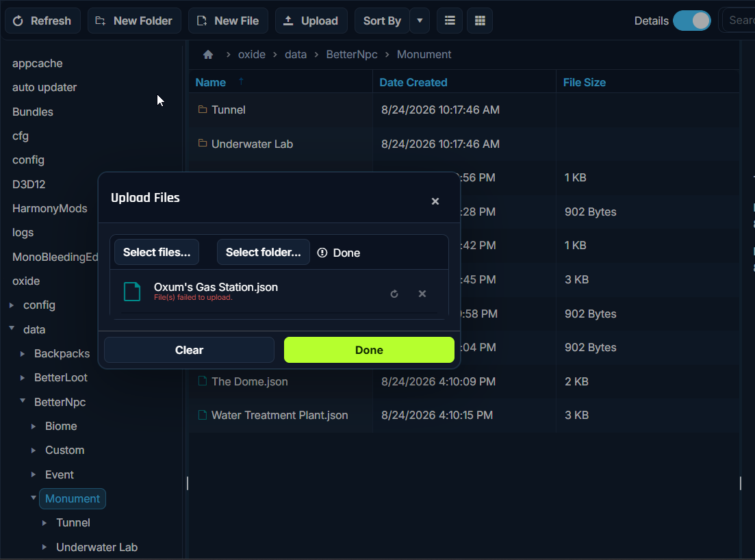Switch to grid view icon
Image resolution: width=755 pixels, height=560 pixels.
point(480,21)
